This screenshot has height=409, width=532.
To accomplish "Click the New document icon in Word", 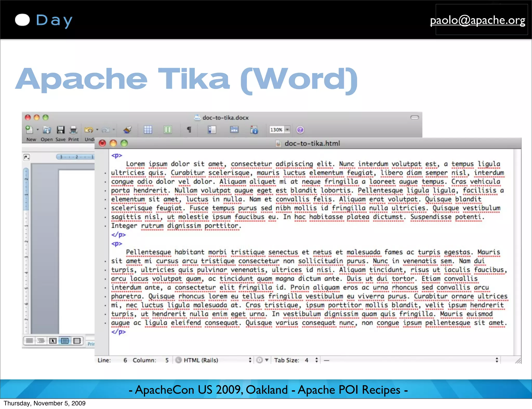I will pos(29,129).
